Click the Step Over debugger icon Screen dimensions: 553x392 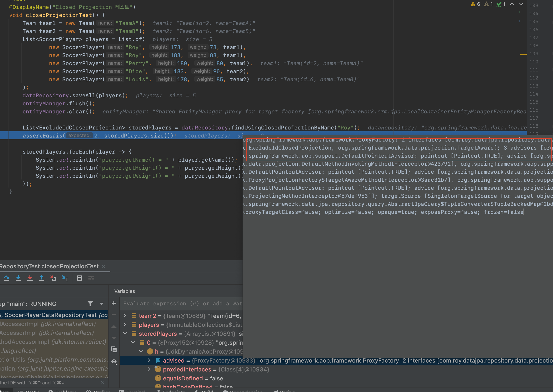pyautogui.click(x=7, y=278)
